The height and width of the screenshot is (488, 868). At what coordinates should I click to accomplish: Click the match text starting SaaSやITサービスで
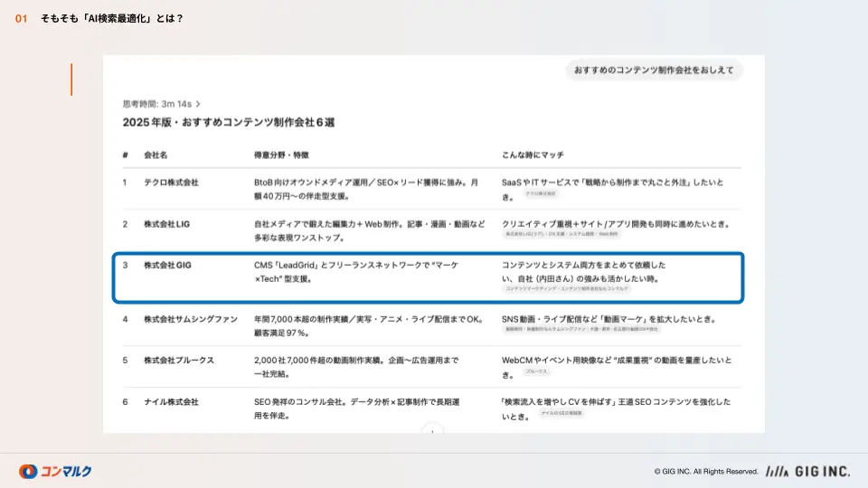pos(612,189)
